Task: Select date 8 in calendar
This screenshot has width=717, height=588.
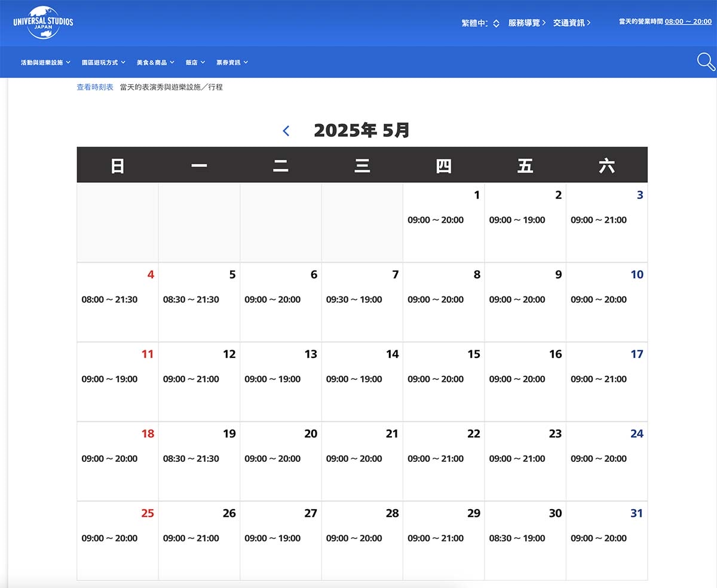Action: coord(444,302)
